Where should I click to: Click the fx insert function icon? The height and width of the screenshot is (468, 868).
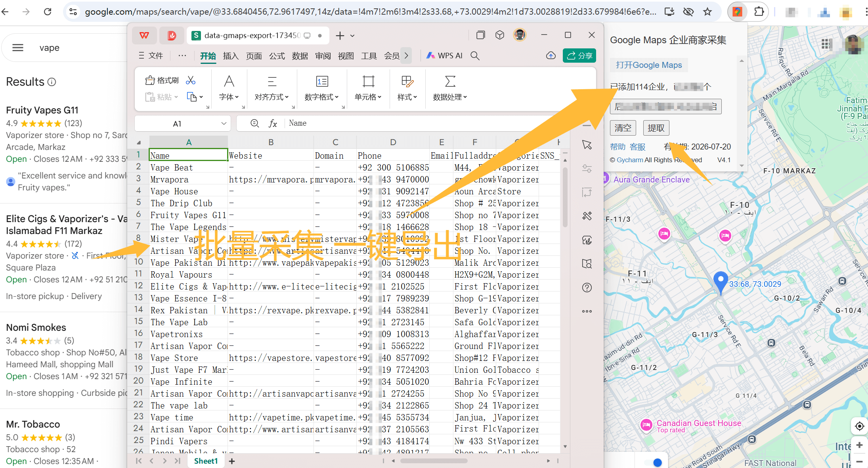click(x=273, y=123)
